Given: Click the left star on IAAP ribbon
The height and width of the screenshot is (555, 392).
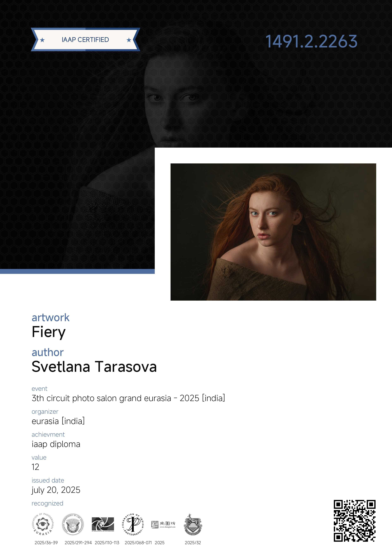Looking at the screenshot, I should click(x=42, y=40).
